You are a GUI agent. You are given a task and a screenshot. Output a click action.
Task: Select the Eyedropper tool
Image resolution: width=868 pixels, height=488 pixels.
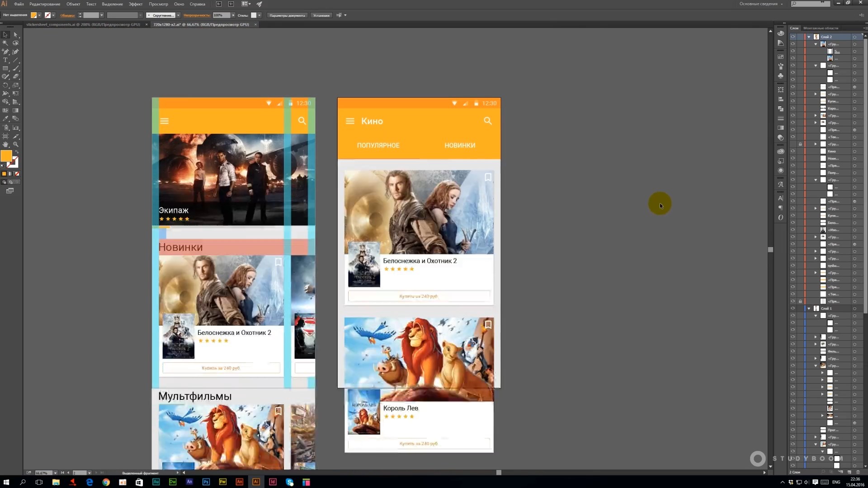5,118
